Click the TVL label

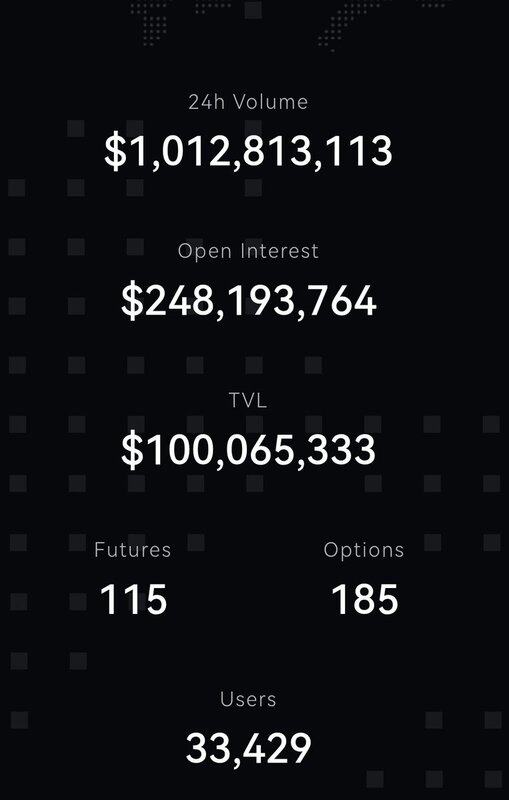point(248,400)
